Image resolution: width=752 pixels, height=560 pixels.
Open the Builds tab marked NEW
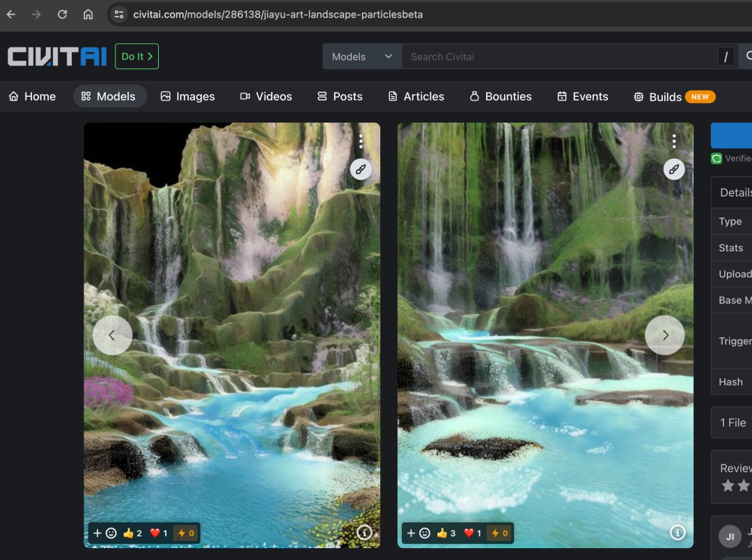674,96
